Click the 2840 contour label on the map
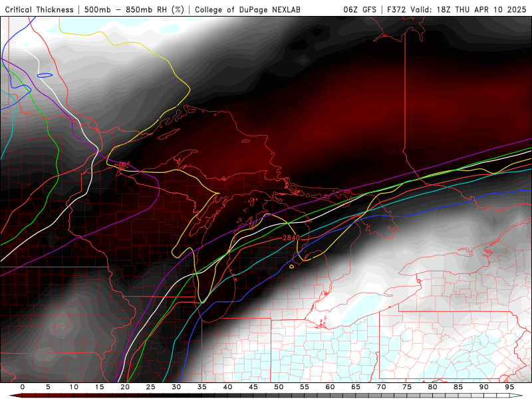The width and height of the screenshot is (532, 399). click(291, 238)
